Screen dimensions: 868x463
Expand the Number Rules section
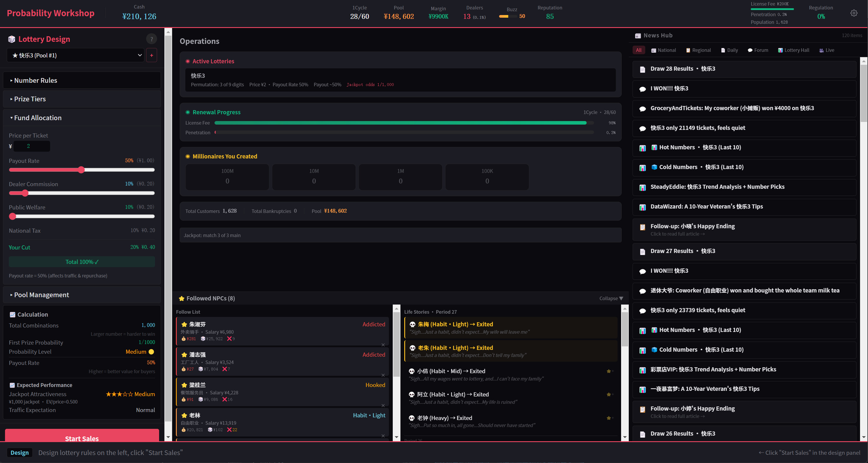pyautogui.click(x=82, y=80)
